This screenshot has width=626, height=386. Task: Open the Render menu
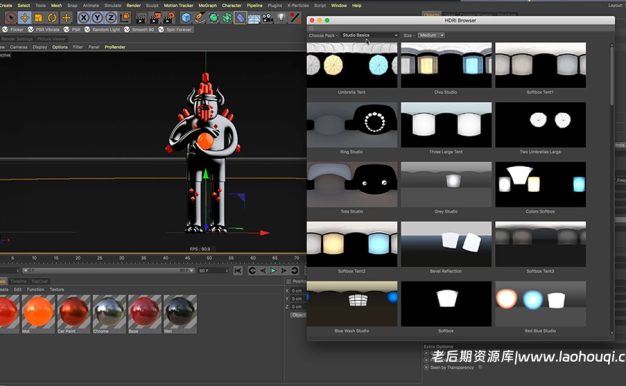tap(134, 6)
